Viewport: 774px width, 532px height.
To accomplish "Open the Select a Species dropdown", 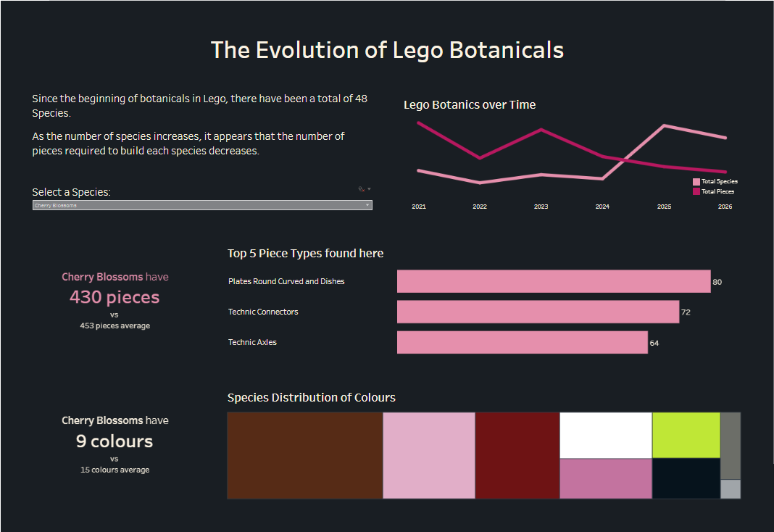I will click(202, 205).
